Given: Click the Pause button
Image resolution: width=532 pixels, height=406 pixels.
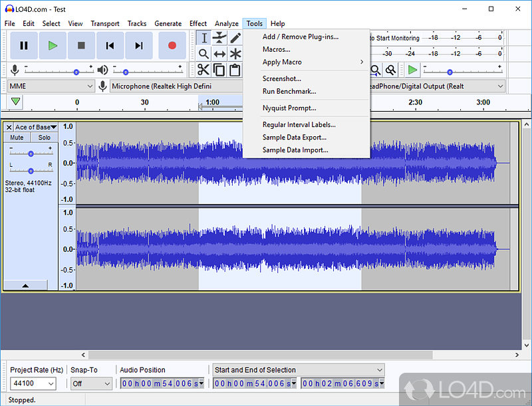Looking at the screenshot, I should point(24,45).
